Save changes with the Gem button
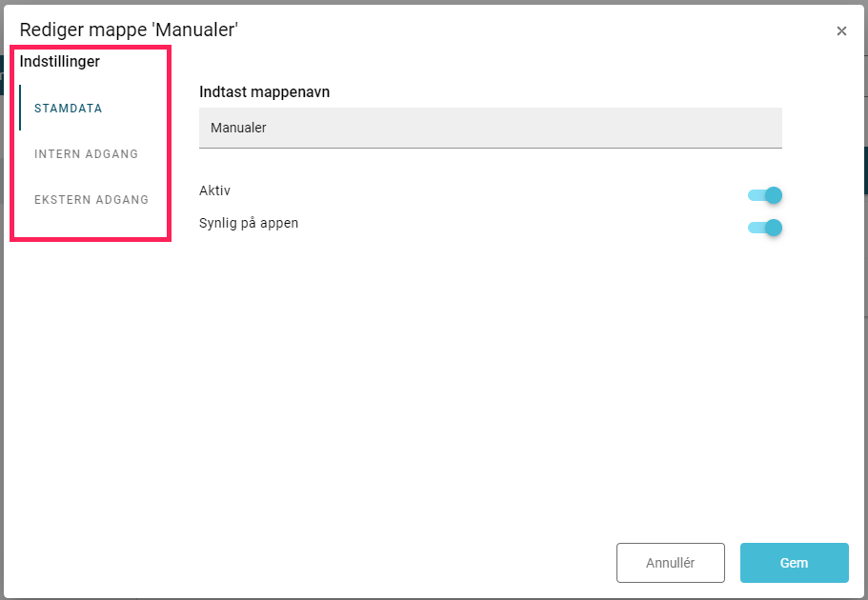 [794, 562]
